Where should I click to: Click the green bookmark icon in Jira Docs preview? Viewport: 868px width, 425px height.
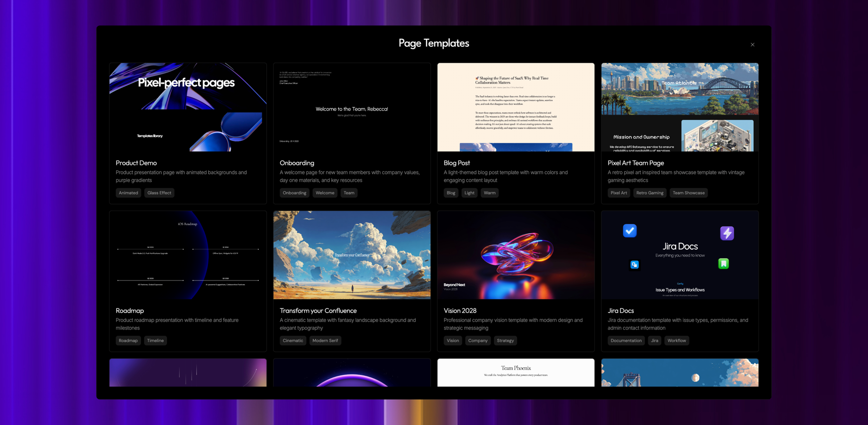click(x=725, y=264)
